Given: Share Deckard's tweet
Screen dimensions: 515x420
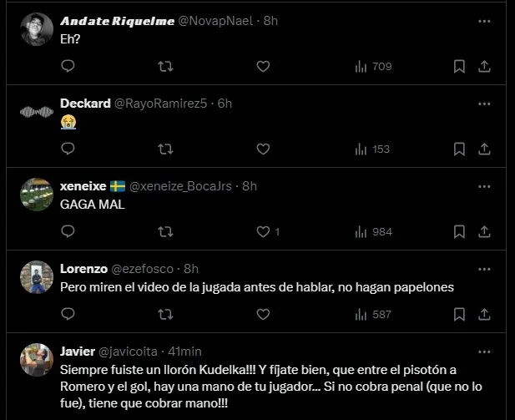Looking at the screenshot, I should [484, 149].
